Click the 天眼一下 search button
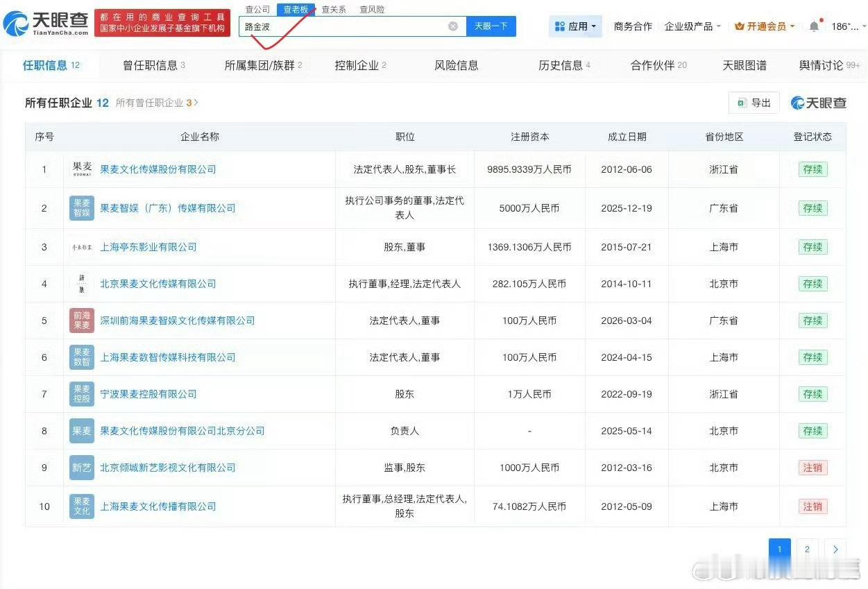 point(491,26)
